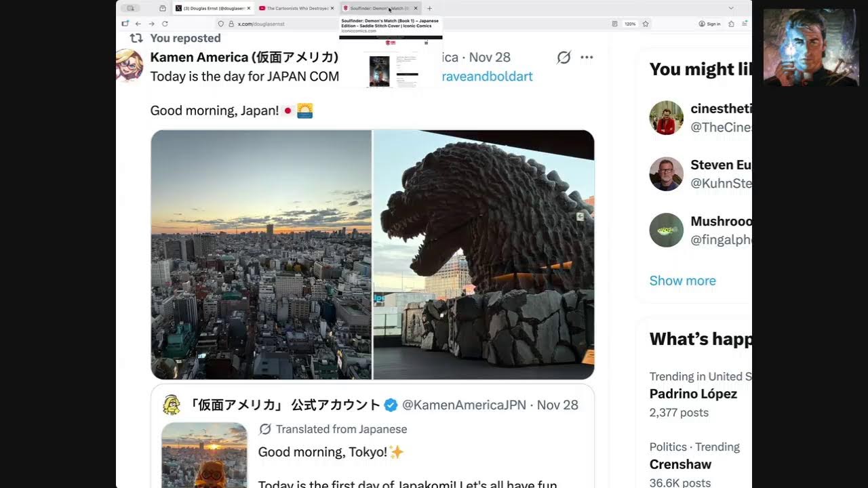Click the 'Politics · Trending' label
The height and width of the screenshot is (488, 868).
point(694,447)
